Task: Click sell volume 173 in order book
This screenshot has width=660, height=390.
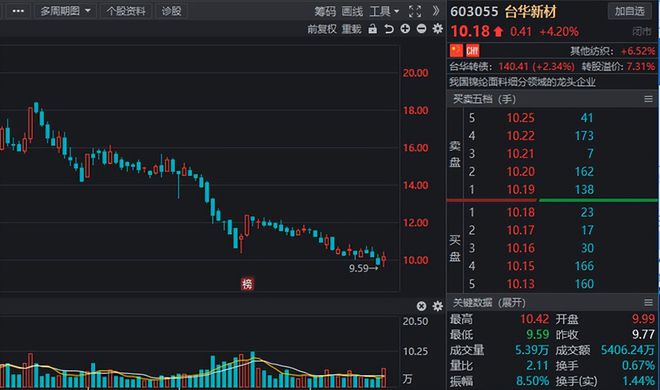Action: click(x=584, y=136)
